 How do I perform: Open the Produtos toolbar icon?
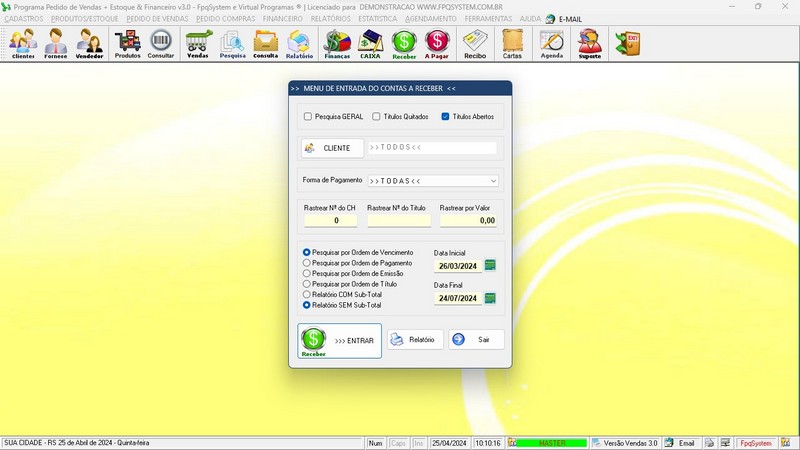(x=127, y=44)
